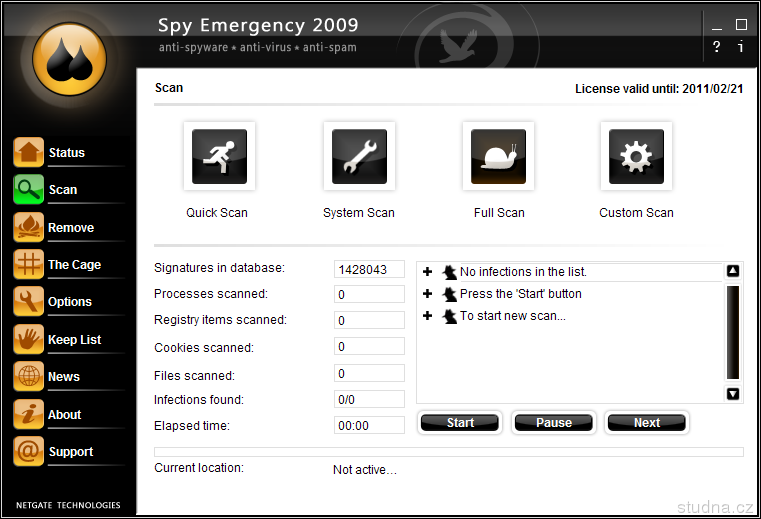This screenshot has width=761, height=519.
Task: Launch Full Scan via the snail icon
Action: coord(497,157)
